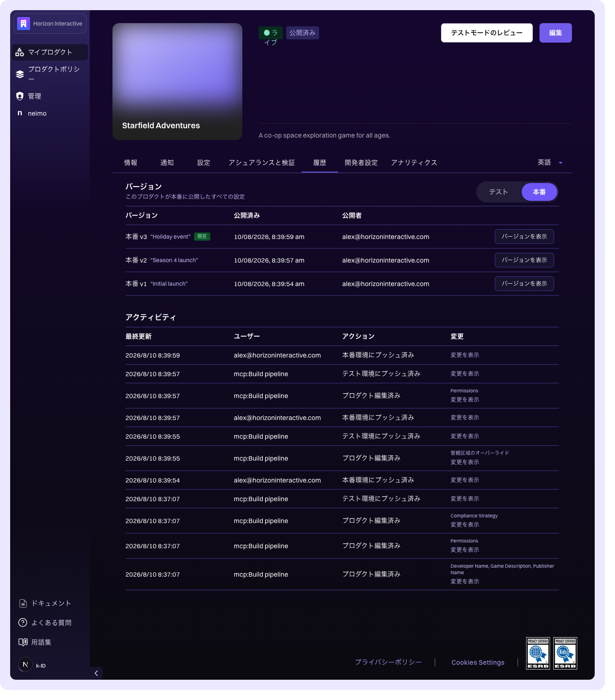Select the 履歴 tab

tap(320, 163)
